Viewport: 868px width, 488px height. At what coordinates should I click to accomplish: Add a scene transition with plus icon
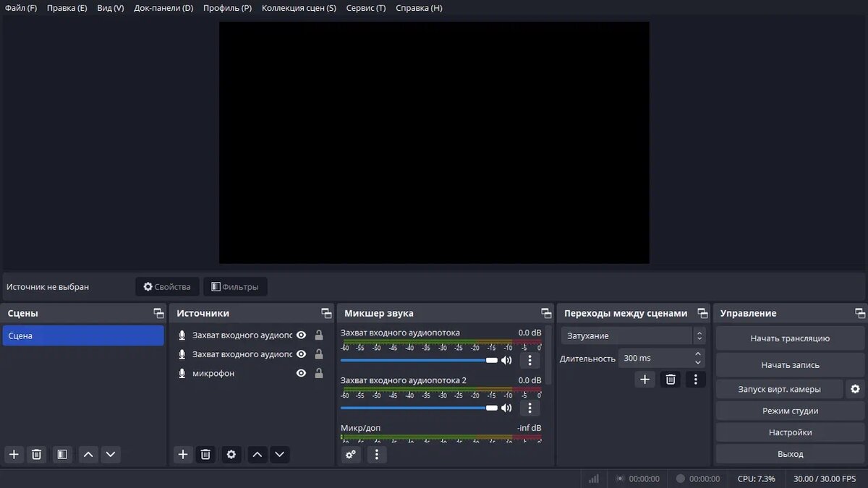pyautogui.click(x=644, y=379)
